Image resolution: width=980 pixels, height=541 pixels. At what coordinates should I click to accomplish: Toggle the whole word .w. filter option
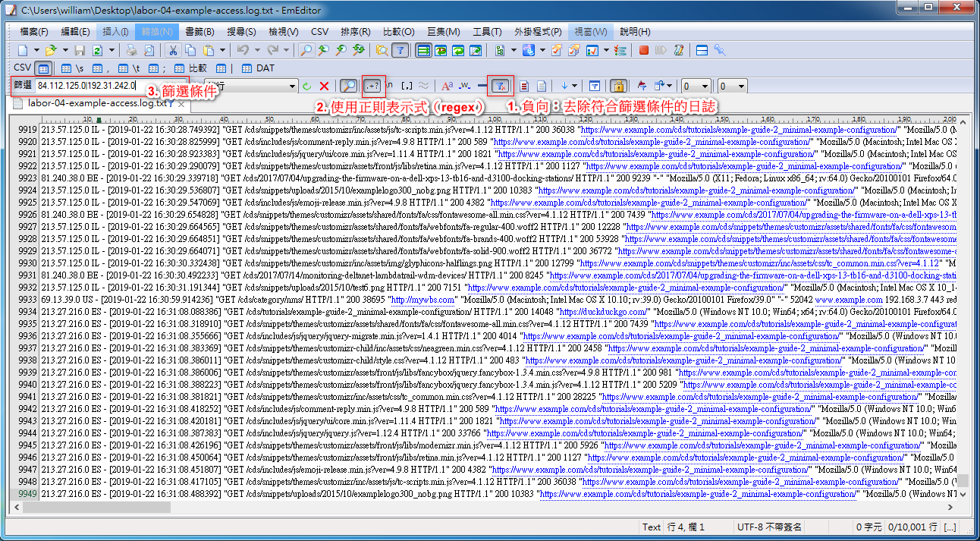point(465,86)
